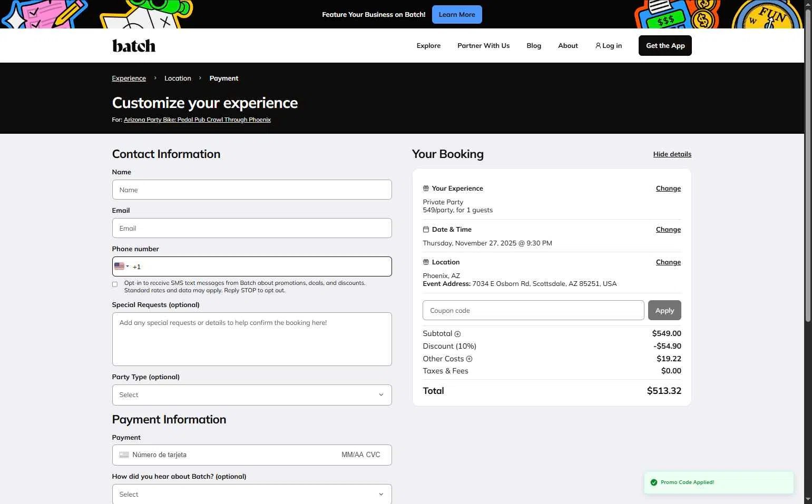812x504 pixels.
Task: Click Log in
Action: point(609,46)
